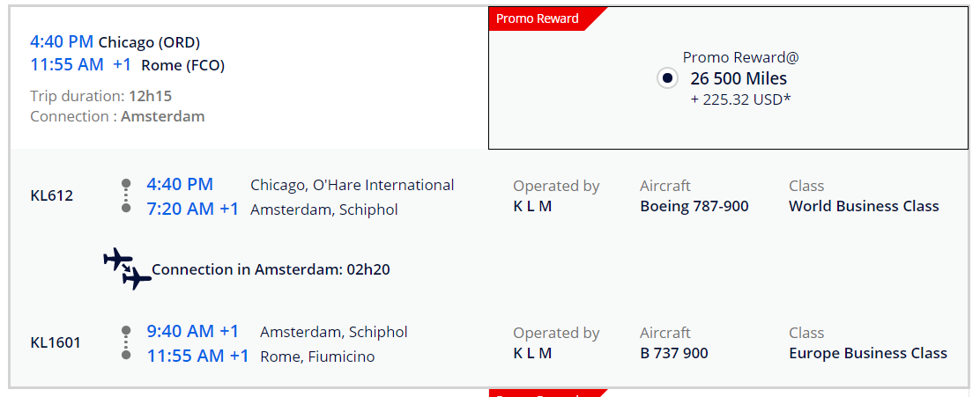
Task: Click the B 737 900 aircraft text
Action: 673,353
